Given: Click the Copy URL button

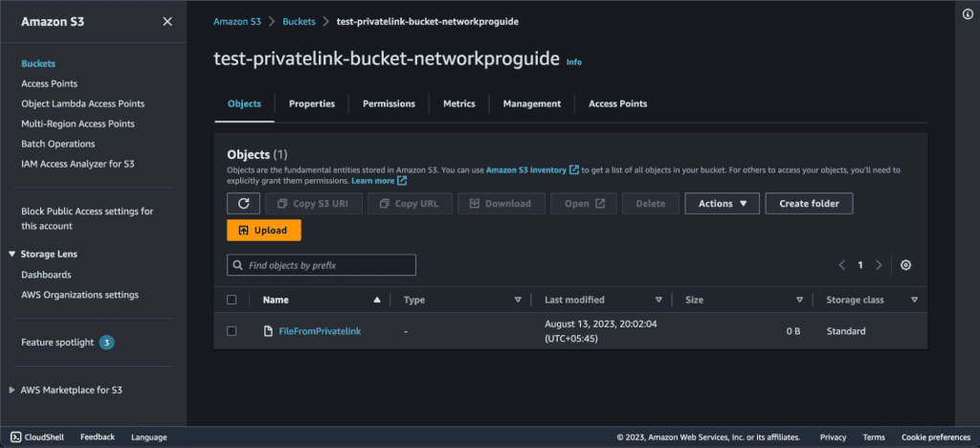Looking at the screenshot, I should pos(410,204).
